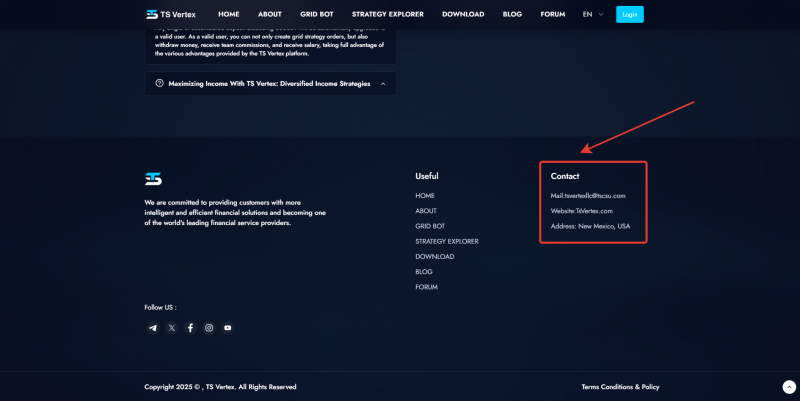The image size is (800, 401).
Task: Click the Login button
Action: pyautogui.click(x=630, y=14)
